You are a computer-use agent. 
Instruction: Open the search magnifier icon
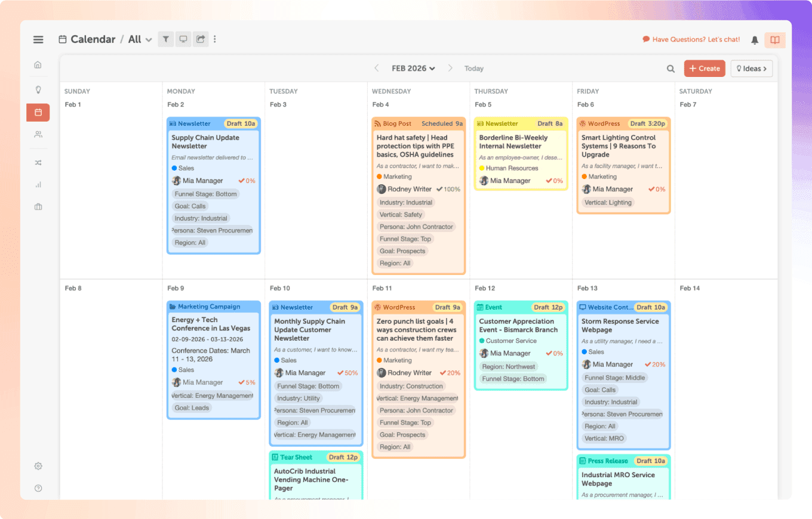[x=670, y=68]
